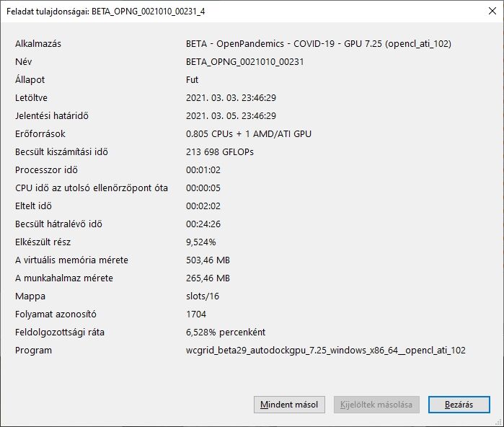Image resolution: width=504 pixels, height=427 pixels.
Task: Select the Folyamat azonosító label
Action: (x=56, y=314)
